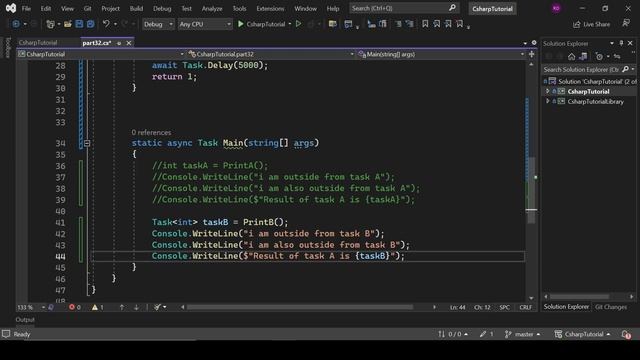This screenshot has height=360, width=640.
Task: Click the CsharpTutorial repository status button
Action: 582,334
